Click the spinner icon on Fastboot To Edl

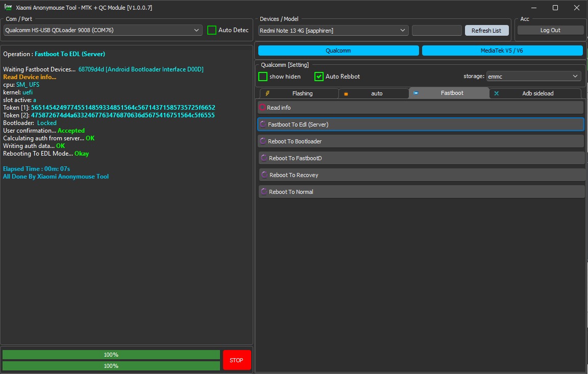263,124
